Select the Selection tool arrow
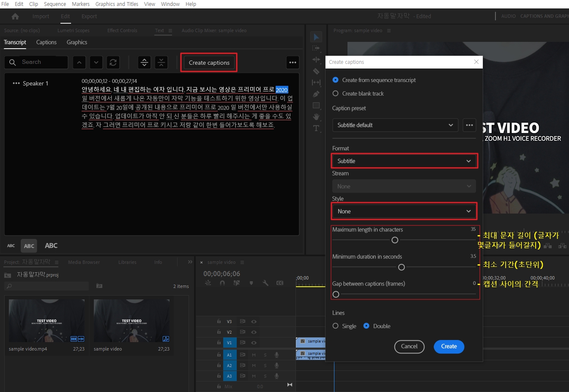The width and height of the screenshot is (569, 392). coord(316,37)
